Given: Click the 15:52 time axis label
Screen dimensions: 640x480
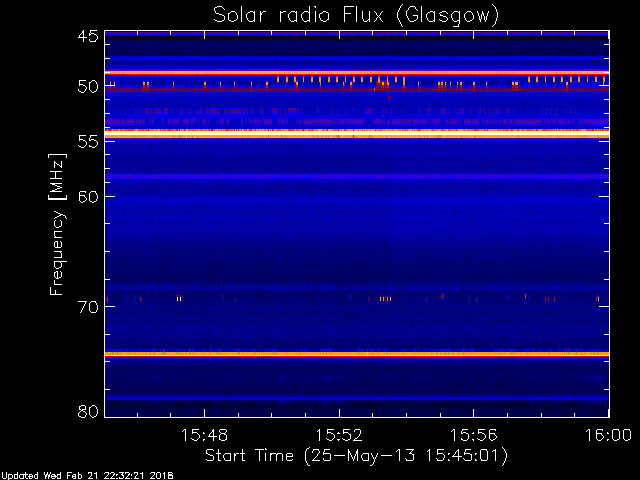Looking at the screenshot, I should [339, 435].
